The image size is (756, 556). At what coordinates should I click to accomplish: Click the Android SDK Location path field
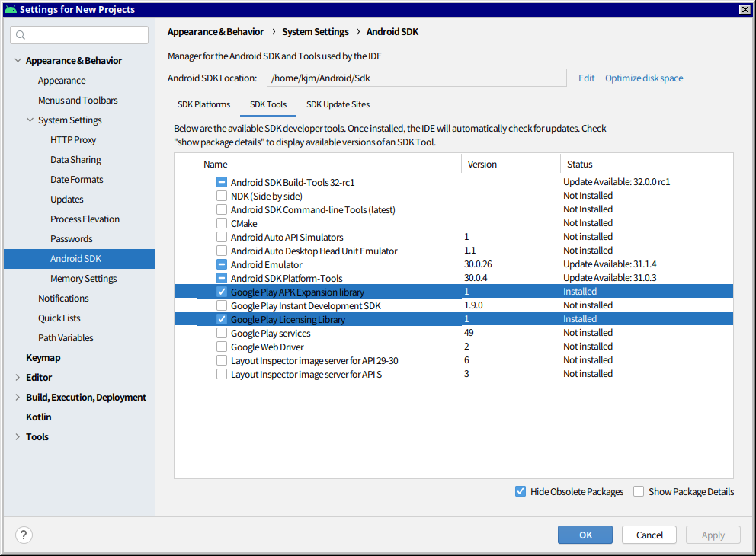point(417,78)
